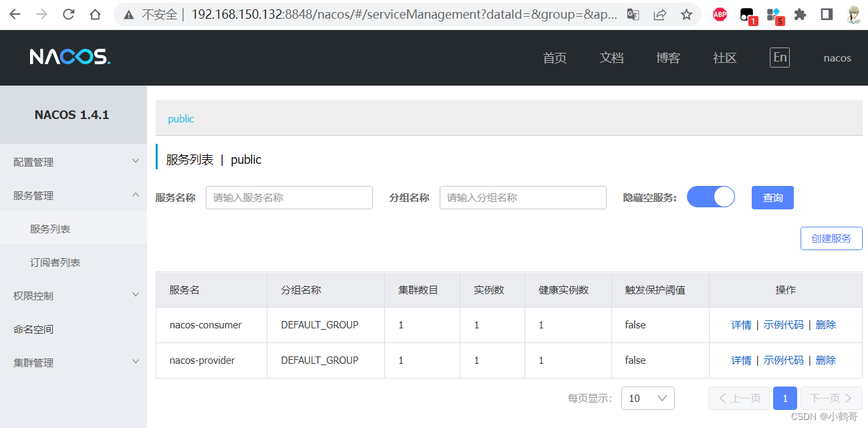Click DEFAULT_GROUP in the nacos-consumer row

tap(319, 325)
